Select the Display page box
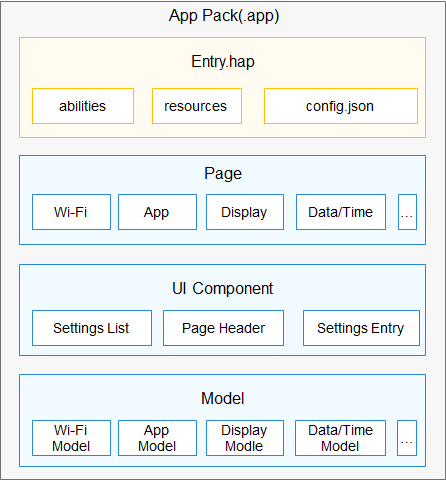The image size is (446, 480). point(245,212)
